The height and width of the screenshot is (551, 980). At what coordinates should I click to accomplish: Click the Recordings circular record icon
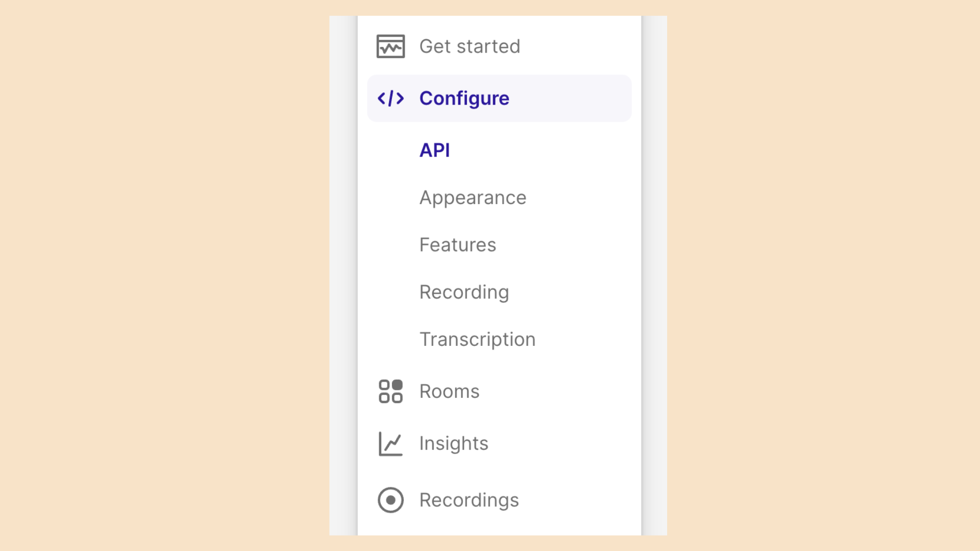390,500
